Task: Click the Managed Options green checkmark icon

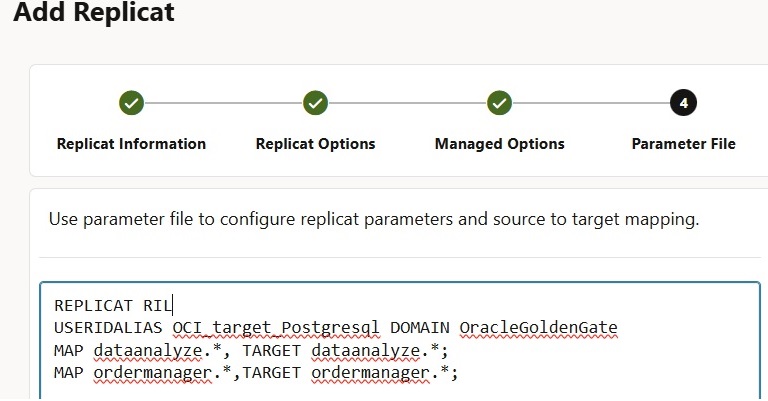Action: (x=499, y=103)
